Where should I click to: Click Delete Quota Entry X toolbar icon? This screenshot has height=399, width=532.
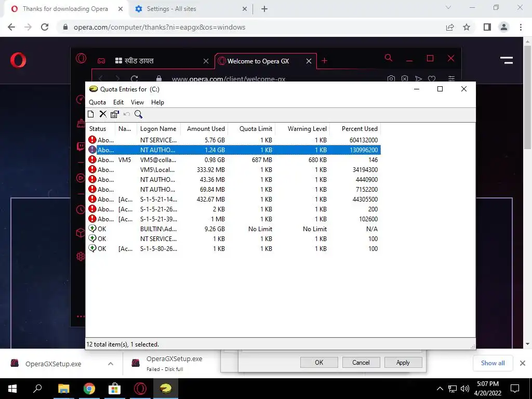pos(103,114)
